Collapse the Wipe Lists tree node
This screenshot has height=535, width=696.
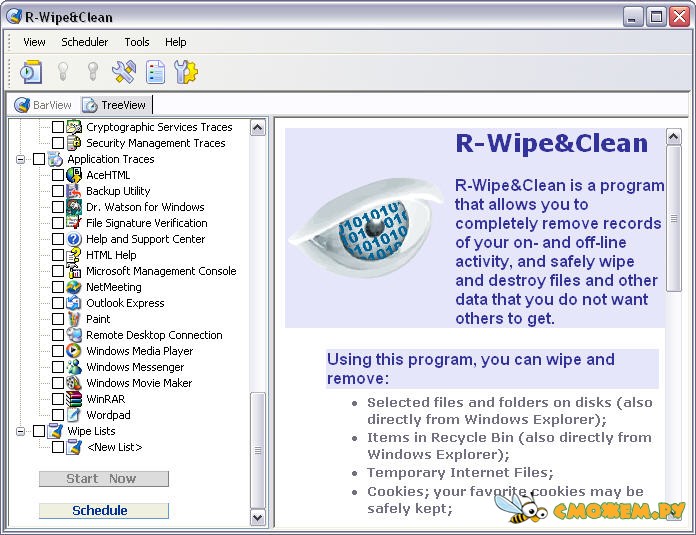click(20, 431)
